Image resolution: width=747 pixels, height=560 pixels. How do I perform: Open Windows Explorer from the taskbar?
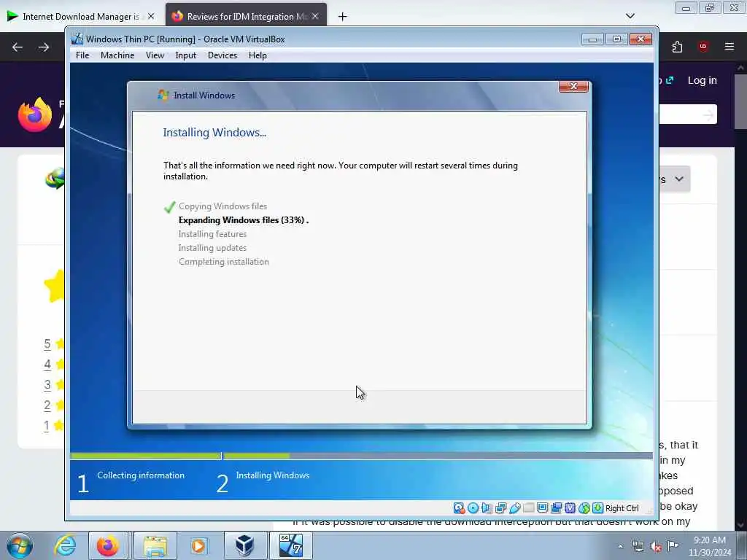click(155, 545)
